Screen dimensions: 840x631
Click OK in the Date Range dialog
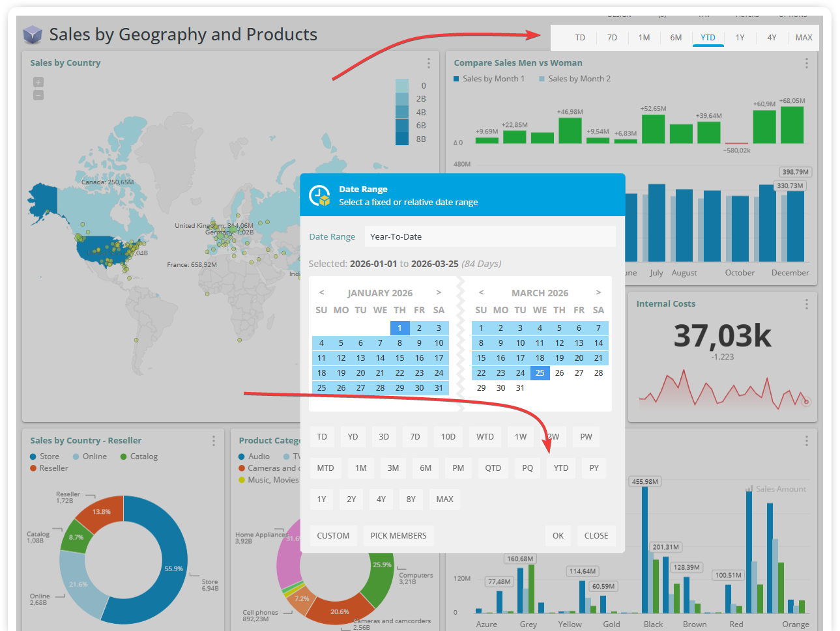tap(558, 535)
